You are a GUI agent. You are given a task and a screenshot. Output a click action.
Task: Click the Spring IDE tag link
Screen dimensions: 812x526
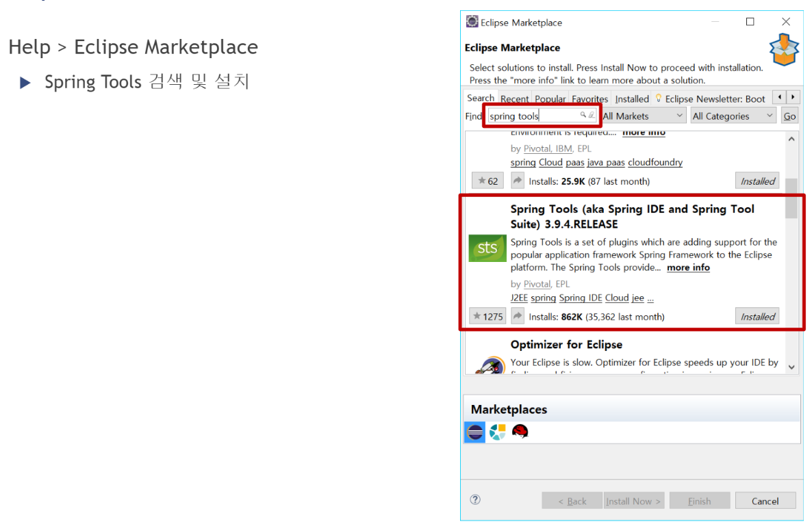[580, 298]
